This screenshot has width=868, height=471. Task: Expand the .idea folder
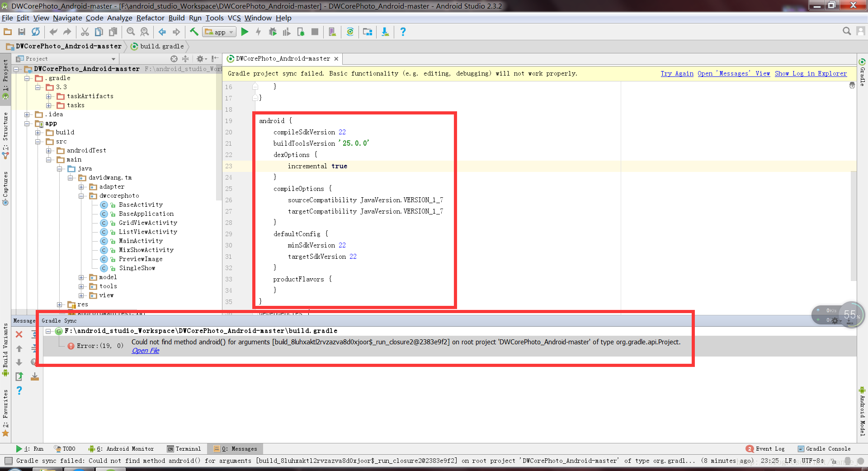(x=27, y=114)
